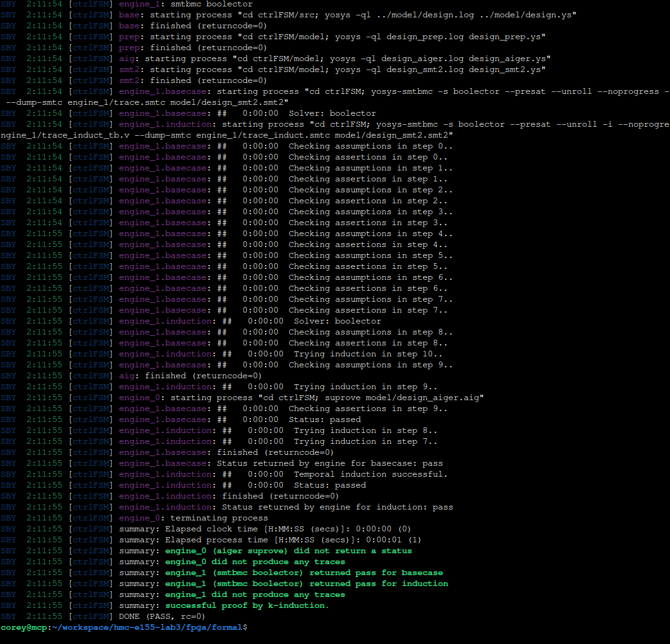Click 'engine_1: smtbmc boolector' at the top
This screenshot has height=644, width=670.
coord(185,4)
